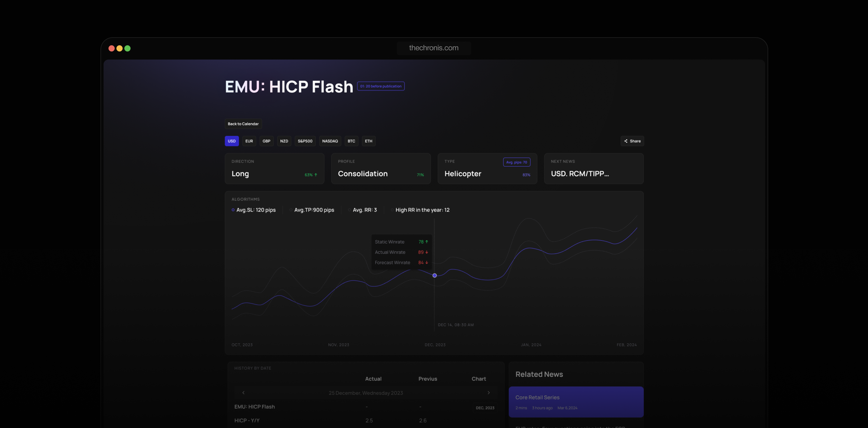
Task: Open the Core Retail Series news card
Action: [x=576, y=402]
